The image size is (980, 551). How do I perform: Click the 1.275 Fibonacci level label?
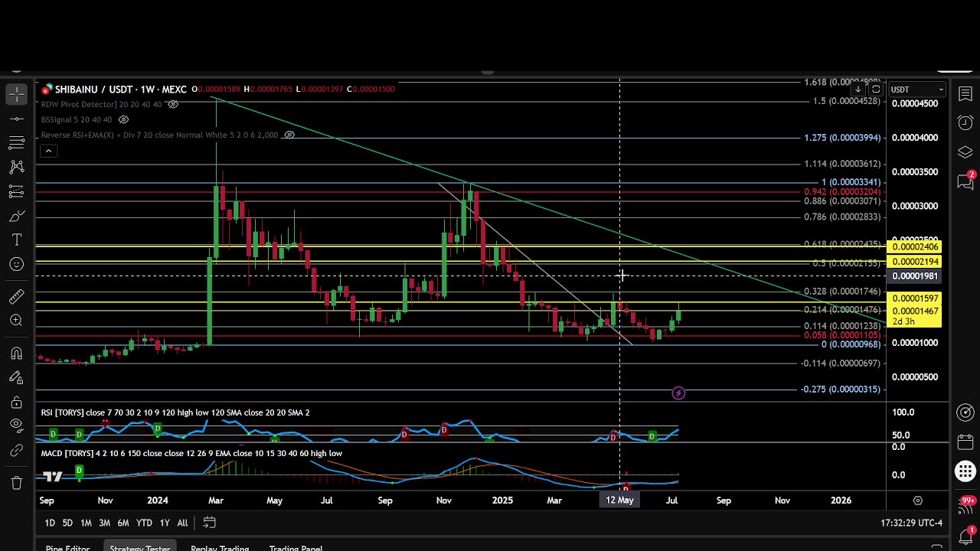coord(842,138)
